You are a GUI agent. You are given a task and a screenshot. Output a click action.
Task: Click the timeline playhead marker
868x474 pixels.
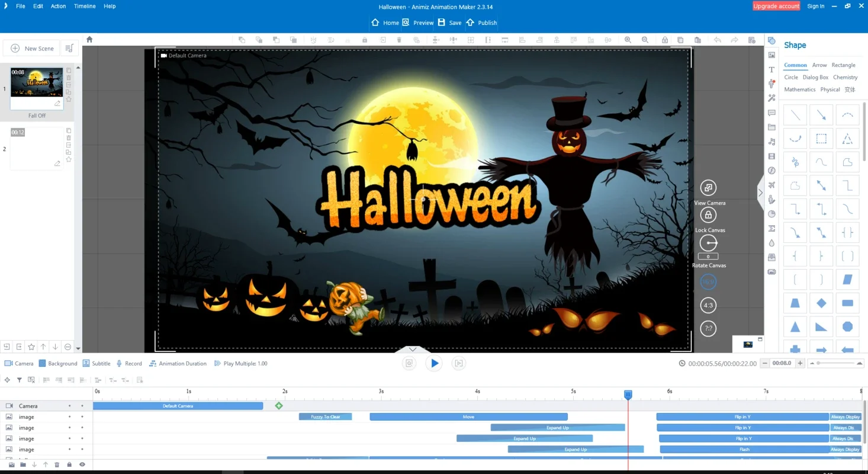tap(628, 394)
